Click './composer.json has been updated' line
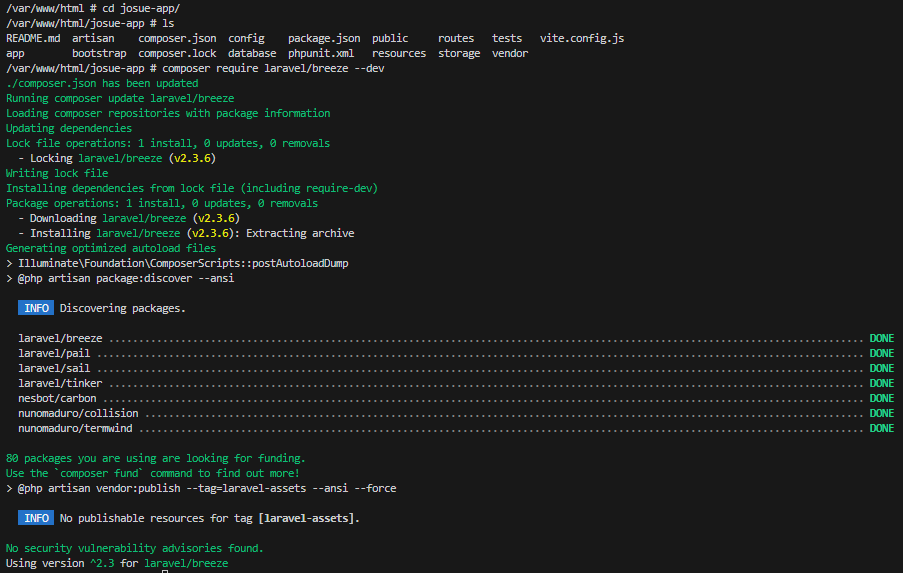 pyautogui.click(x=102, y=84)
